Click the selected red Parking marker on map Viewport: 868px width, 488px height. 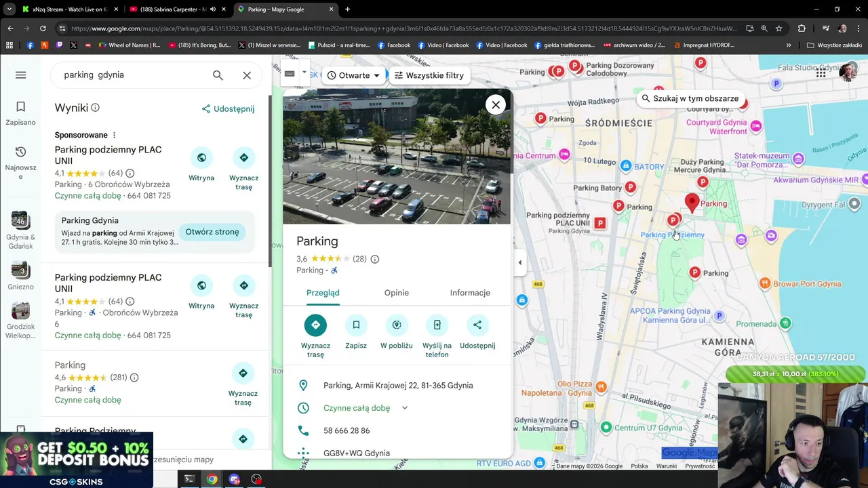pyautogui.click(x=692, y=203)
